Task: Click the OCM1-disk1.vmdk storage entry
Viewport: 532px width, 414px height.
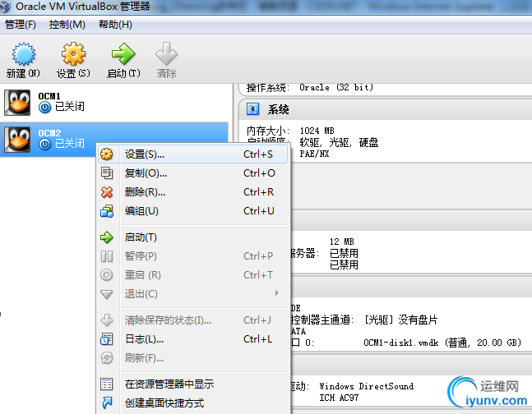Action: (442, 343)
